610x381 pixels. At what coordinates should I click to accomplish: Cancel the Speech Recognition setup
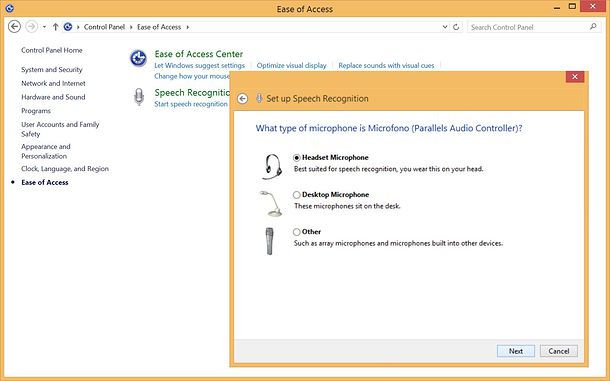point(559,351)
